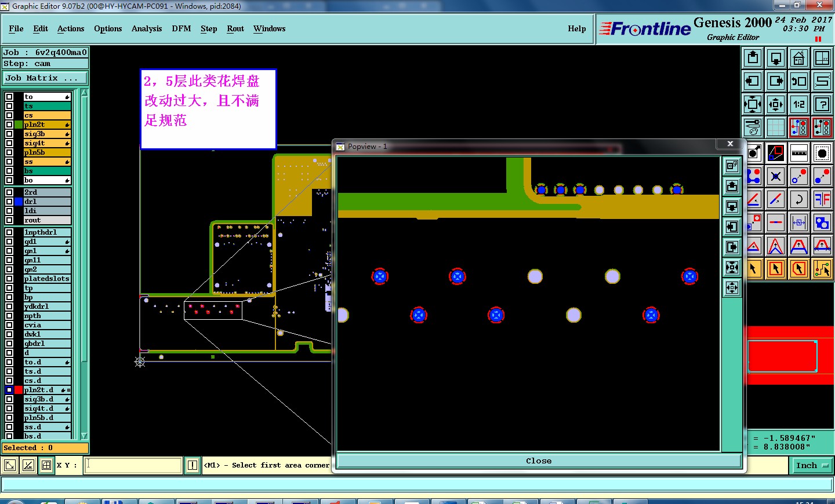
Task: Click the dimension width tool icon
Action: pos(799,222)
